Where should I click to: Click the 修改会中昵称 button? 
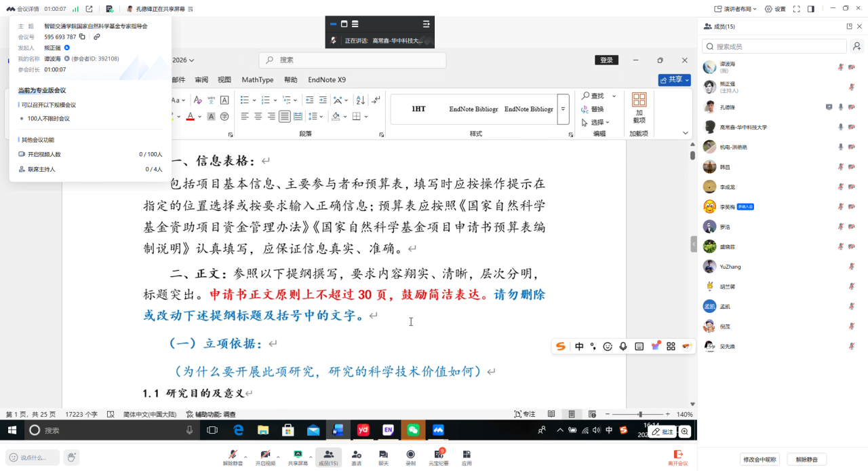click(759, 459)
